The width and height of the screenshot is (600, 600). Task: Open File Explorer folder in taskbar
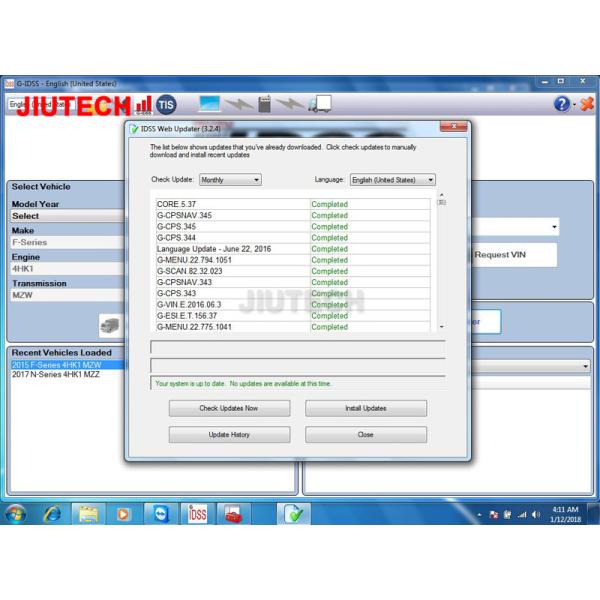(x=88, y=514)
